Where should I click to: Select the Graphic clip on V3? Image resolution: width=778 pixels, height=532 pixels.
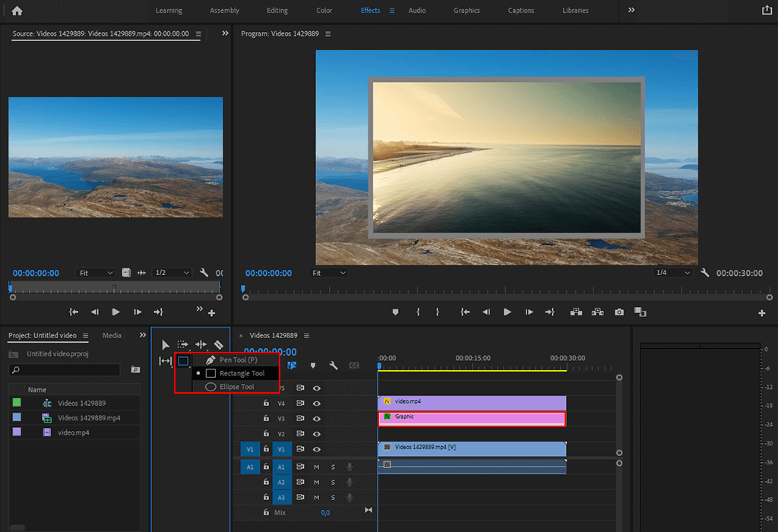[x=472, y=419]
